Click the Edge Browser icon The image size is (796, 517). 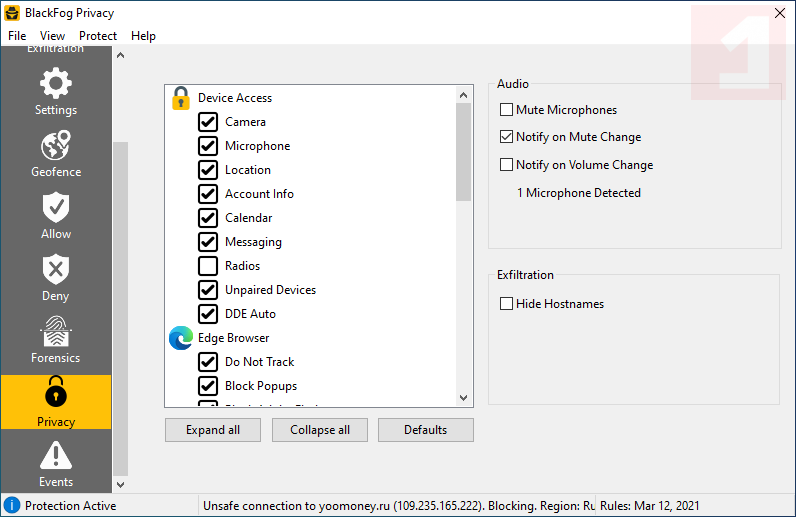(x=181, y=338)
